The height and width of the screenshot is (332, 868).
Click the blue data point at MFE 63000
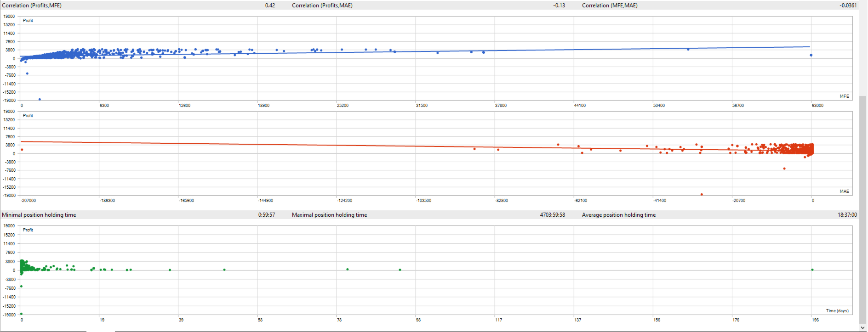(x=811, y=55)
